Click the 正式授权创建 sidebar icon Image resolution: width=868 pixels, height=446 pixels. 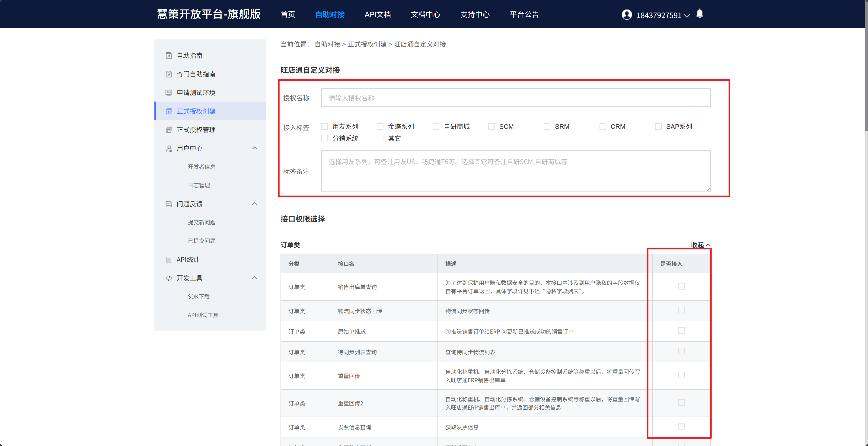[169, 111]
